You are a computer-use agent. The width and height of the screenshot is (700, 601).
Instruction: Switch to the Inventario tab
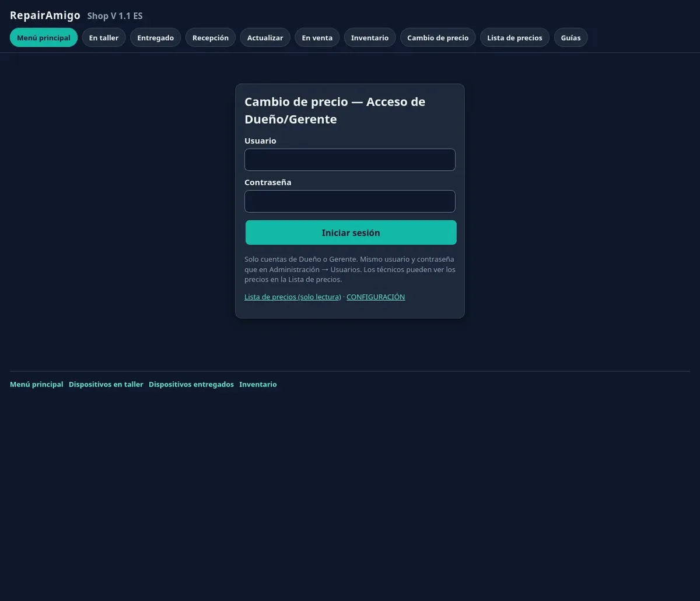[370, 37]
